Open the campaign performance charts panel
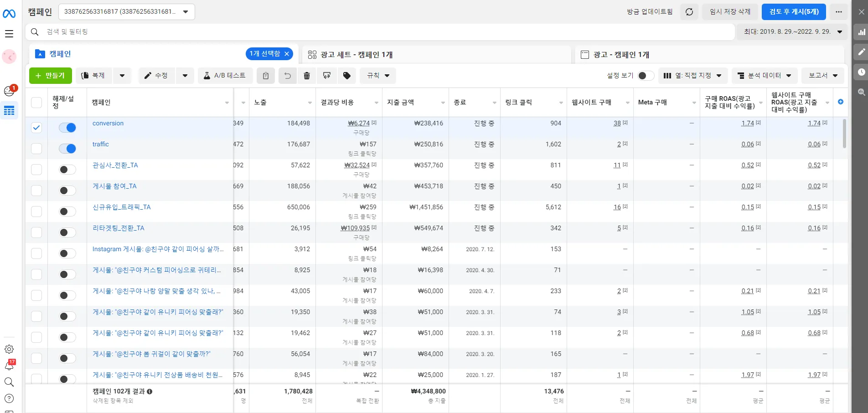 [x=862, y=32]
